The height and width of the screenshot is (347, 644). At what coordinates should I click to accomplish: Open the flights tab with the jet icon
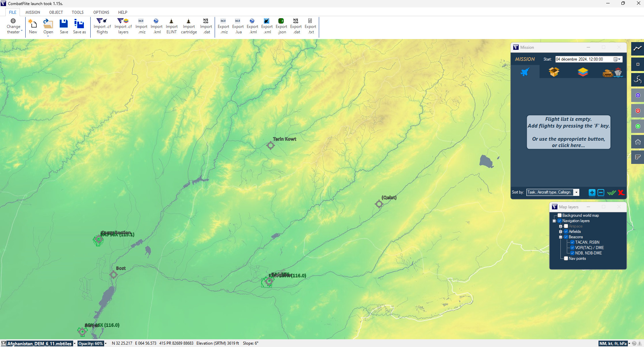(x=525, y=72)
